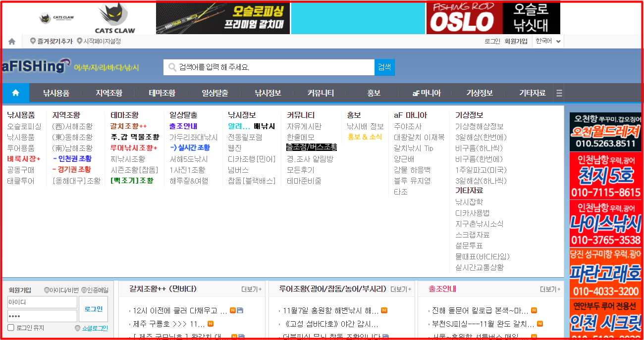Open the OSLO fishing rod banner
644x340 pixels.
coord(493,18)
